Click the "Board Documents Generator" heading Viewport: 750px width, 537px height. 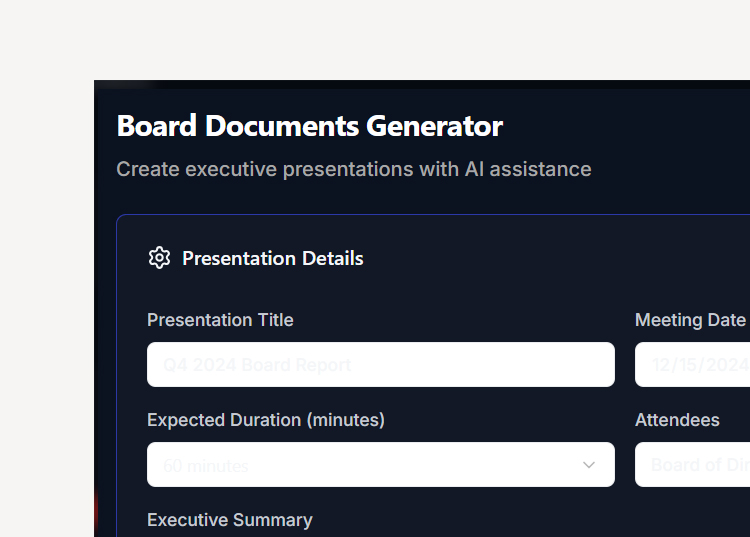pos(309,126)
